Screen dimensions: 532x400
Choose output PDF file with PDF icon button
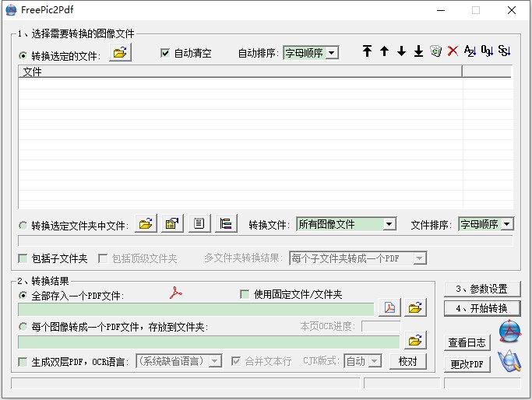pyautogui.click(x=389, y=307)
